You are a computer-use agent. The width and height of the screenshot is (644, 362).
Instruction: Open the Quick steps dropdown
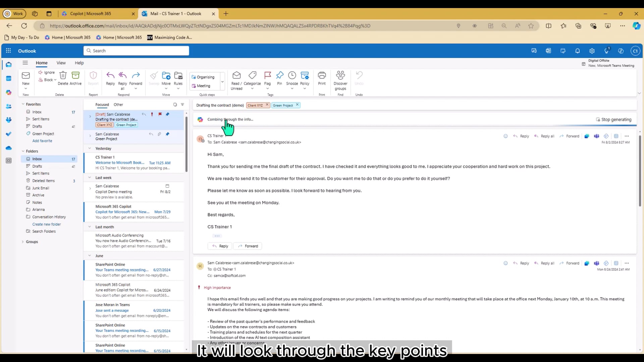coord(222,81)
